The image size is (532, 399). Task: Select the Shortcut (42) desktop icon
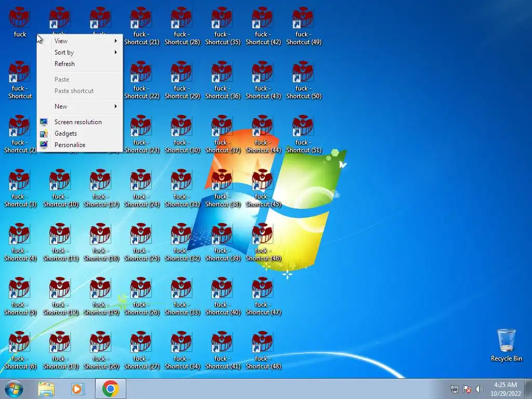[263, 27]
